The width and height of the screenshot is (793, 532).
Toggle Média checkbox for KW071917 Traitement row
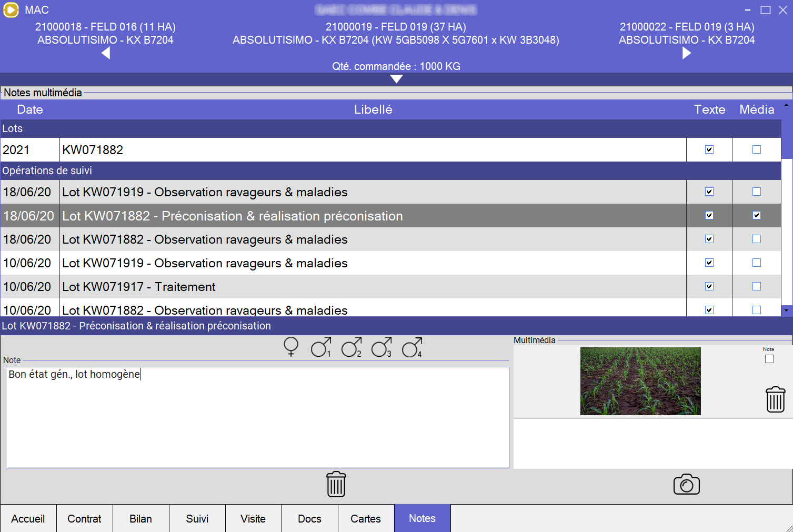(757, 286)
